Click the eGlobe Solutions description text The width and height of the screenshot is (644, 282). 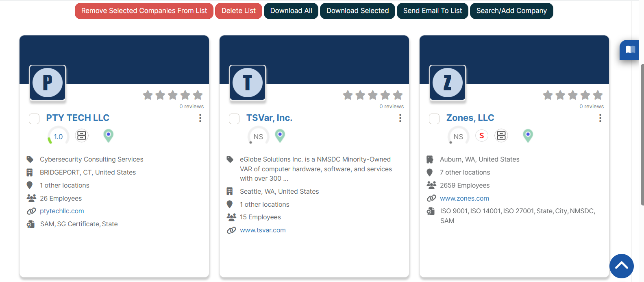pos(316,169)
